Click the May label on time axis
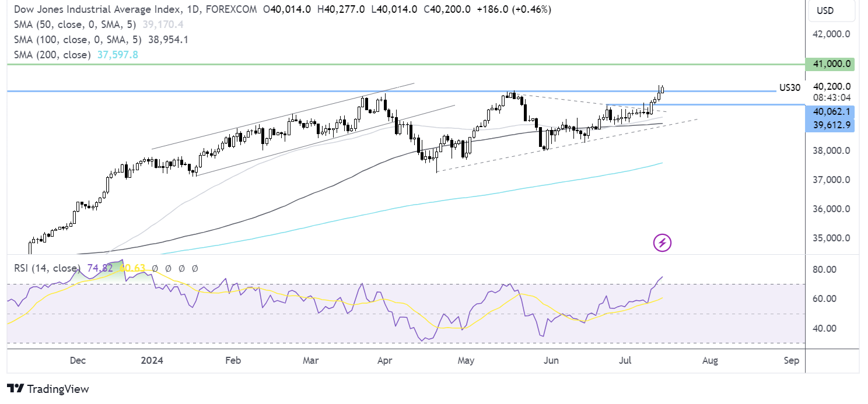The width and height of the screenshot is (868, 404). pyautogui.click(x=466, y=361)
